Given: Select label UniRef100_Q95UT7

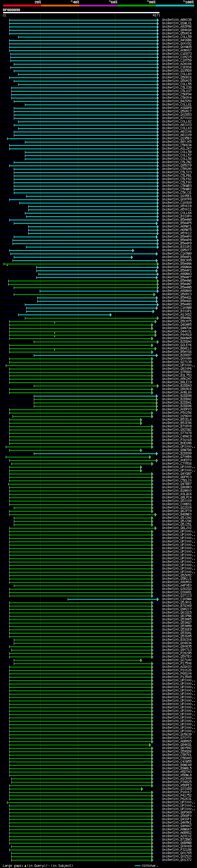Looking at the screenshot, I should tap(177, 250).
